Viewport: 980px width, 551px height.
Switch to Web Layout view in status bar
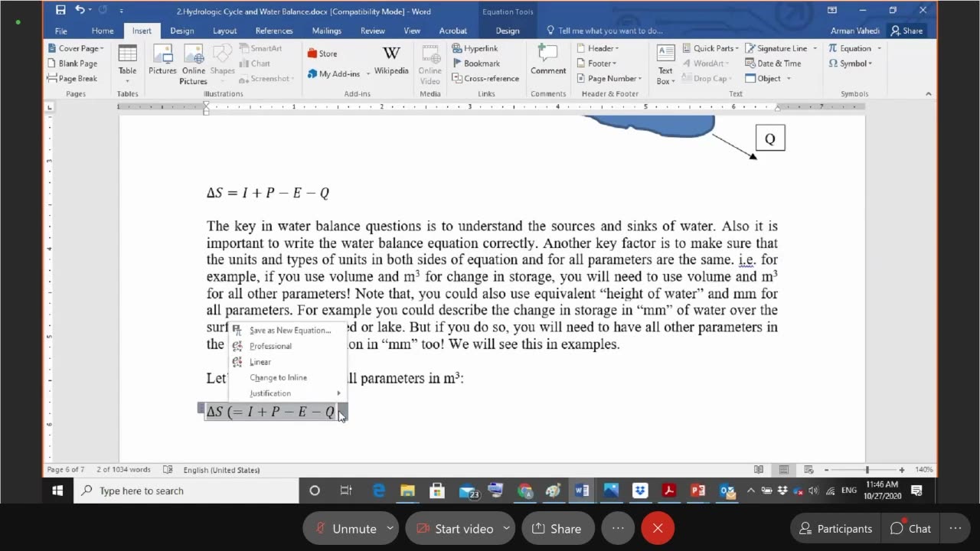click(x=808, y=470)
